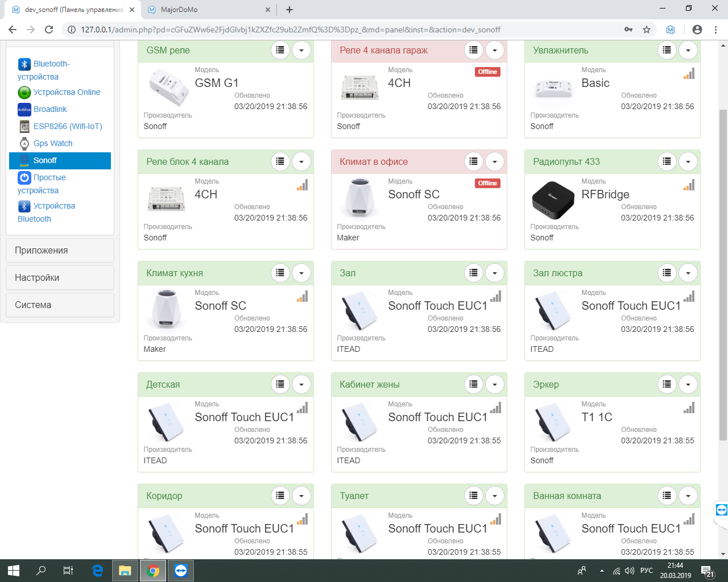Click the RFBridge device image
This screenshot has width=728, height=582.
click(553, 200)
